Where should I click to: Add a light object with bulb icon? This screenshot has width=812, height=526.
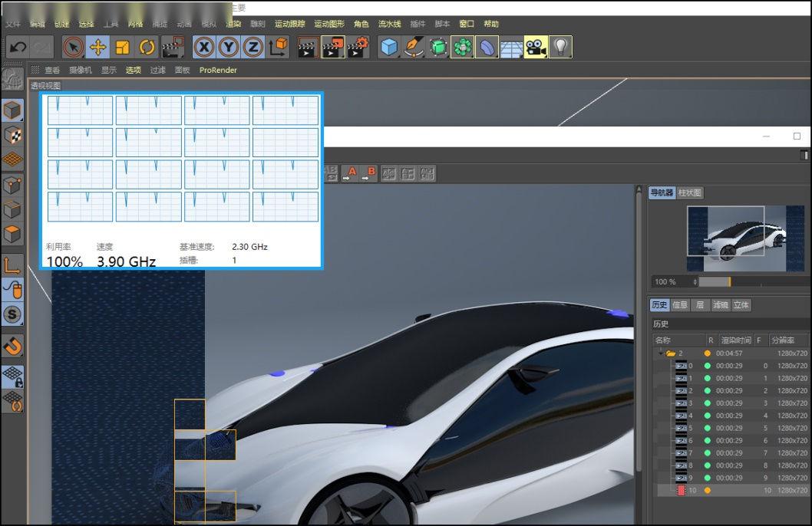pyautogui.click(x=561, y=48)
